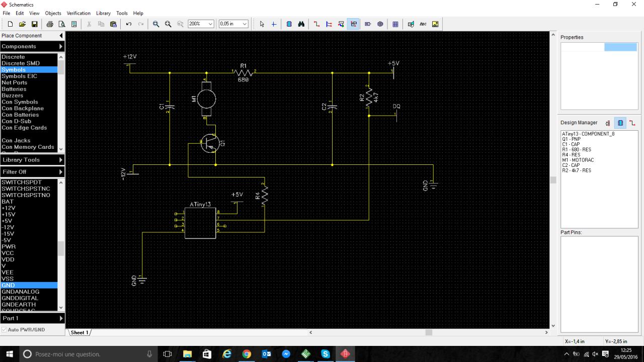Switch Design Manager to nets view
The image size is (644, 362).
[x=632, y=123]
